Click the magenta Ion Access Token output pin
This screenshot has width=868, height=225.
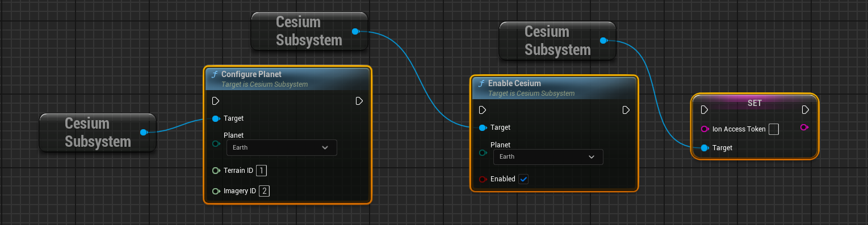point(804,128)
